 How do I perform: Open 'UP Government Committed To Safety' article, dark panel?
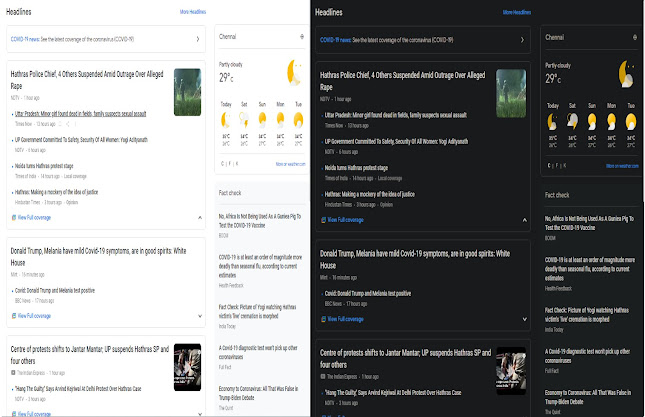396,141
